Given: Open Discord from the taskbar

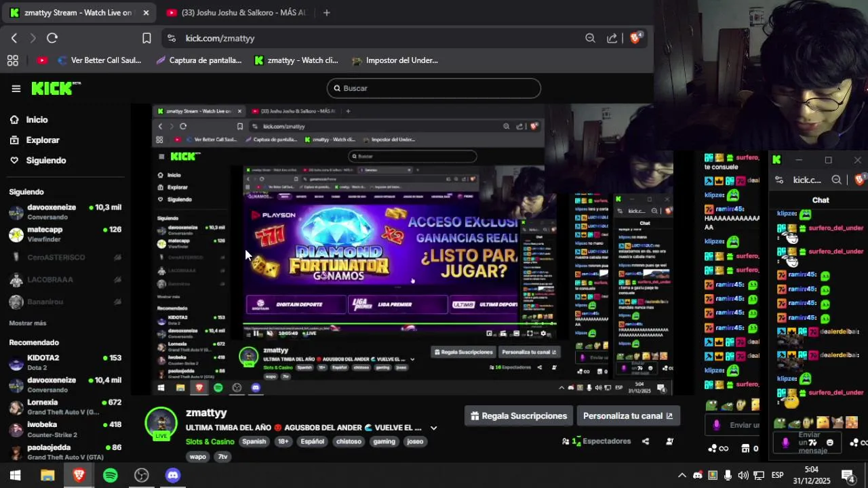Looking at the screenshot, I should 173,475.
